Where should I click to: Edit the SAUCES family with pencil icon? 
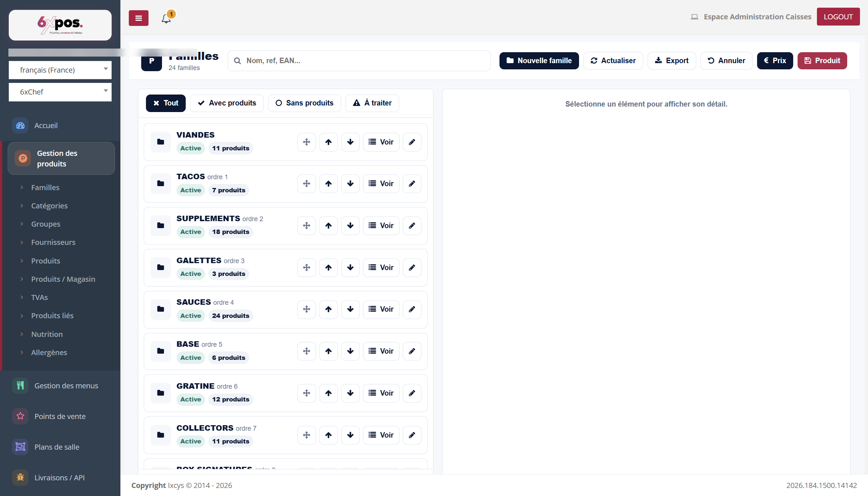[x=412, y=309]
